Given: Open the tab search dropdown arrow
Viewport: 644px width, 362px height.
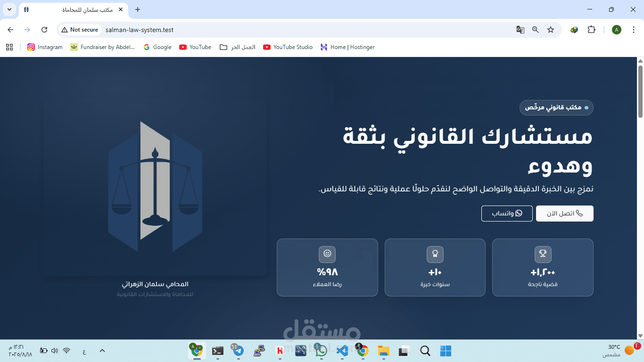Looking at the screenshot, I should pyautogui.click(x=9, y=9).
